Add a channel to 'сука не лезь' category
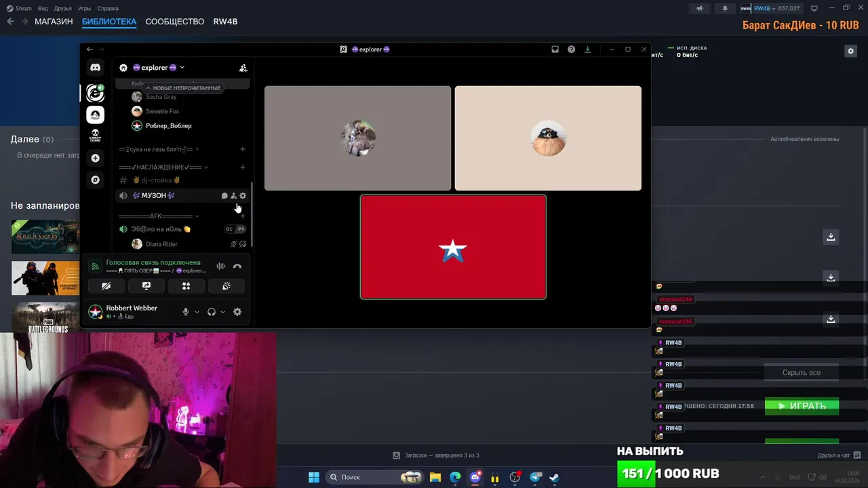This screenshot has height=488, width=868. pos(243,149)
